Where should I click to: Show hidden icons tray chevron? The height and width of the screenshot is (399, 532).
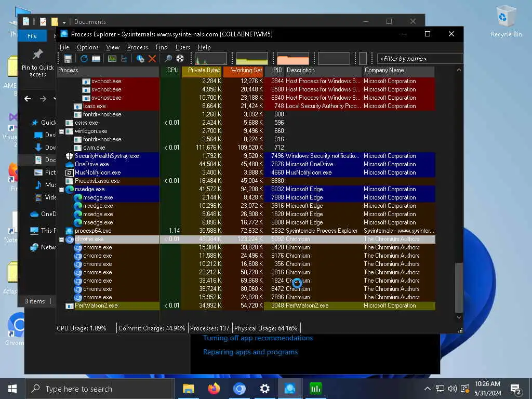(x=428, y=389)
